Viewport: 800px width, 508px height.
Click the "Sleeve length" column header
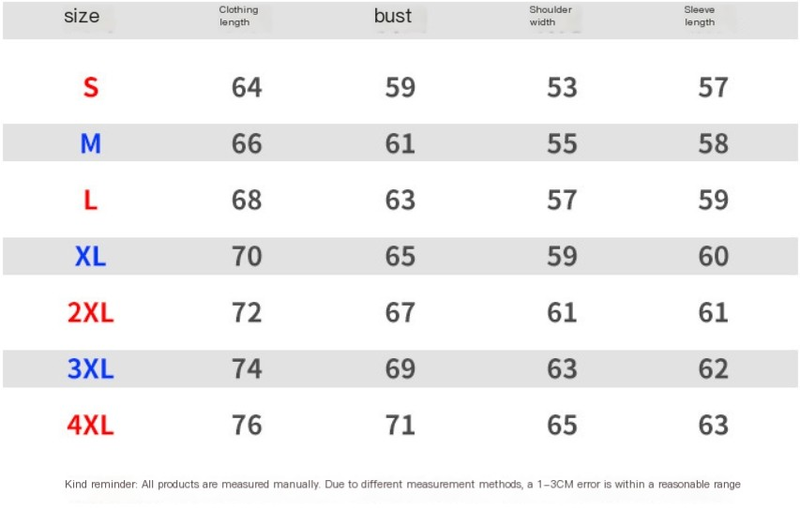tap(700, 16)
